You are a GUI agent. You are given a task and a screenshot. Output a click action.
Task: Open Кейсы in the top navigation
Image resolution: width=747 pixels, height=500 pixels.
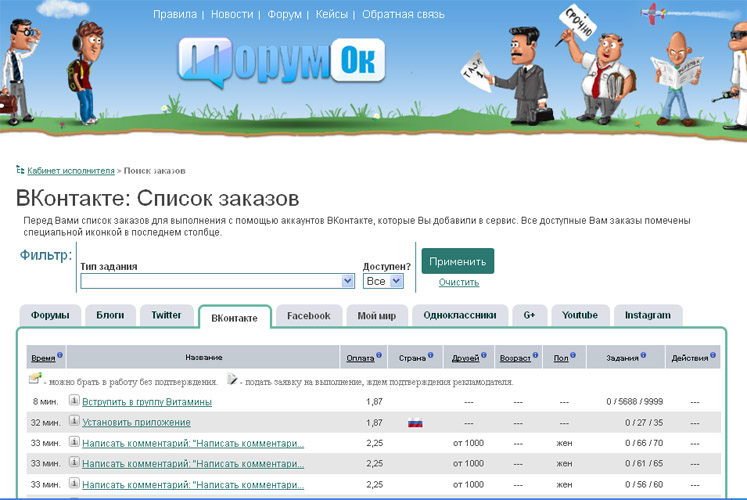332,14
